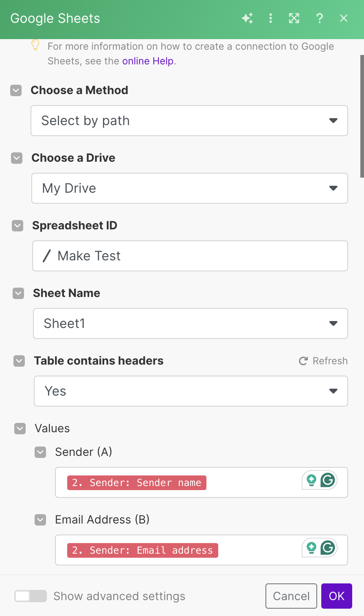Click green lightbulb icon in Email Address field
364x616 pixels.
point(311,548)
